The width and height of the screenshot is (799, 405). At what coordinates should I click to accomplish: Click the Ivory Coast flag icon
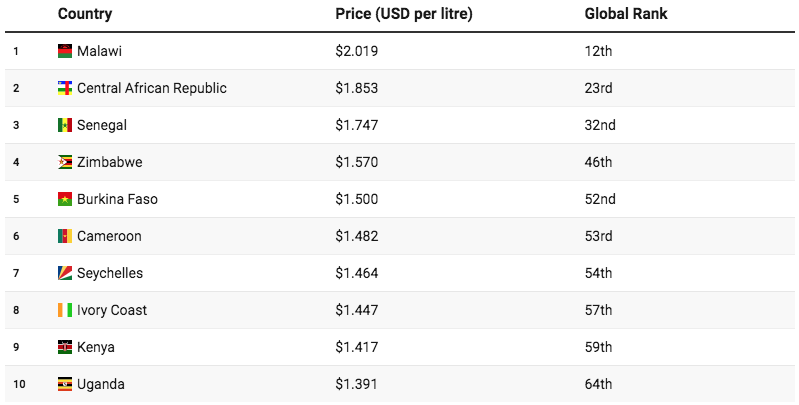click(65, 310)
